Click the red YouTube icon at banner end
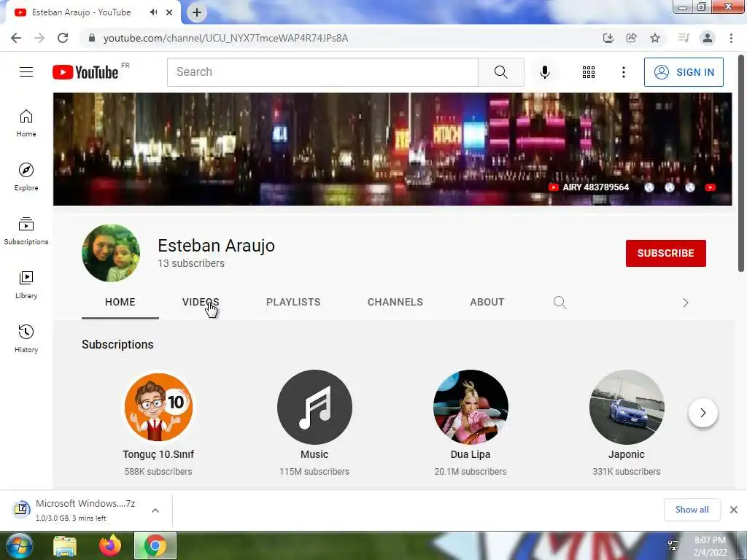 [711, 187]
